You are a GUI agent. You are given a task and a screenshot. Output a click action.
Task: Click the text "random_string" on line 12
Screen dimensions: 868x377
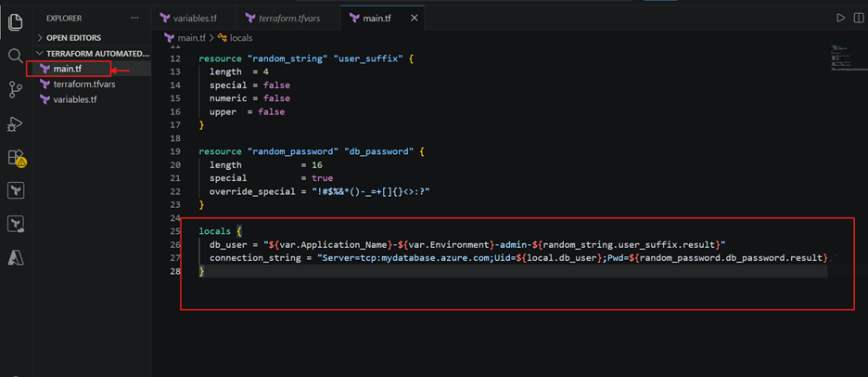click(287, 58)
